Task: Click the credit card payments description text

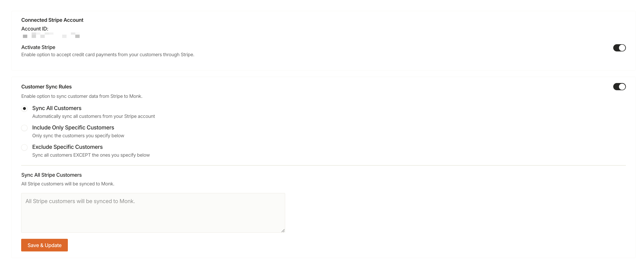Action: point(108,55)
